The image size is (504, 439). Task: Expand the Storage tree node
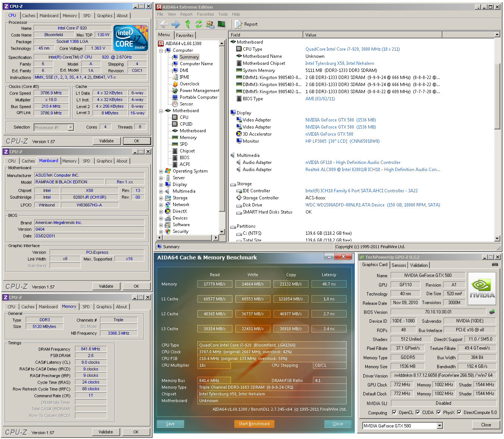(x=161, y=198)
